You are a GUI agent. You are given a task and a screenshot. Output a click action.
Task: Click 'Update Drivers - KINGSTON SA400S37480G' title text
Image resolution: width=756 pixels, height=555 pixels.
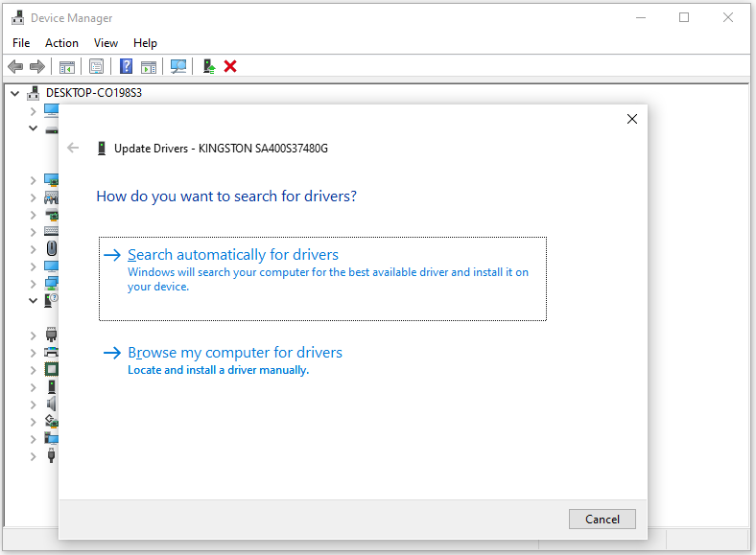[221, 148]
